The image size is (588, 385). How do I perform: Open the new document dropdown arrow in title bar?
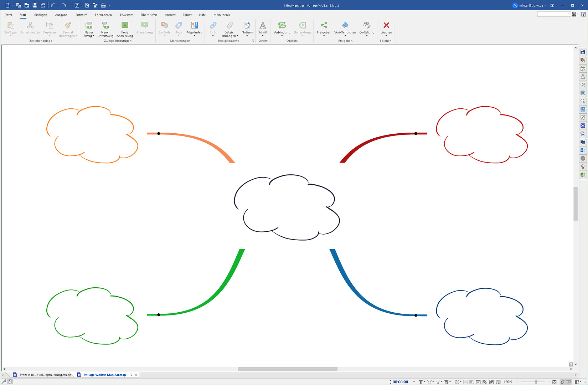(x=12, y=5)
